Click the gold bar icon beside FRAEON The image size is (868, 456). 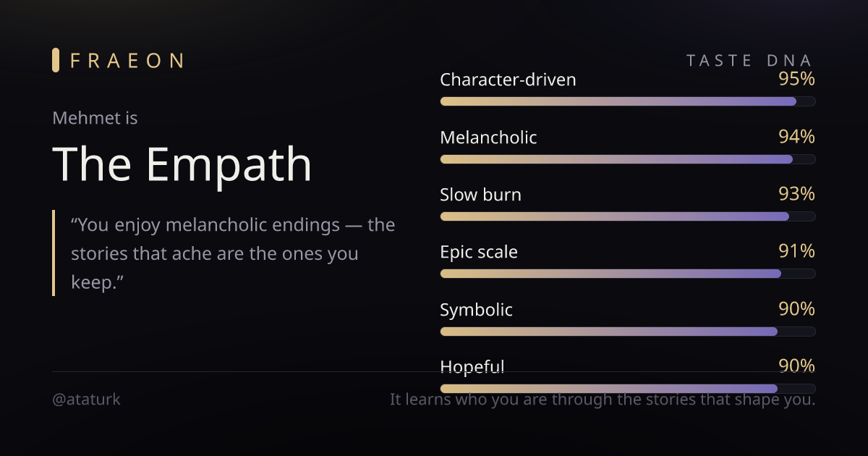[x=56, y=60]
